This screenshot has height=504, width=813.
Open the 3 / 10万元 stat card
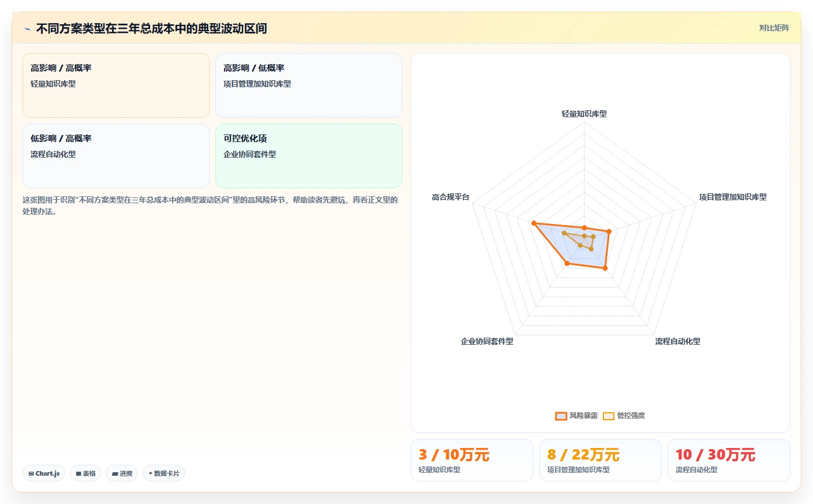pyautogui.click(x=472, y=460)
